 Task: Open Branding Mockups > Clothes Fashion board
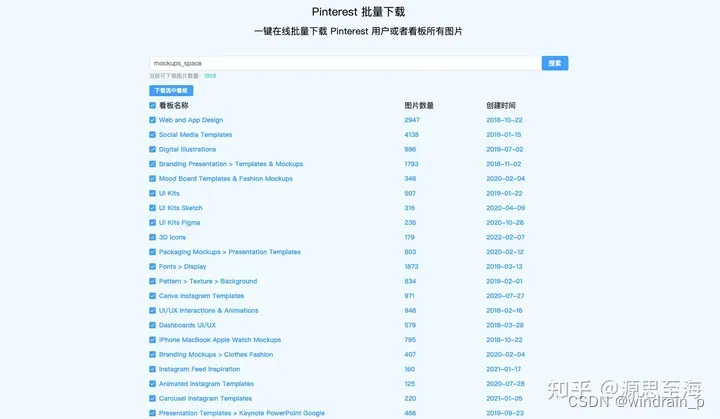(216, 355)
